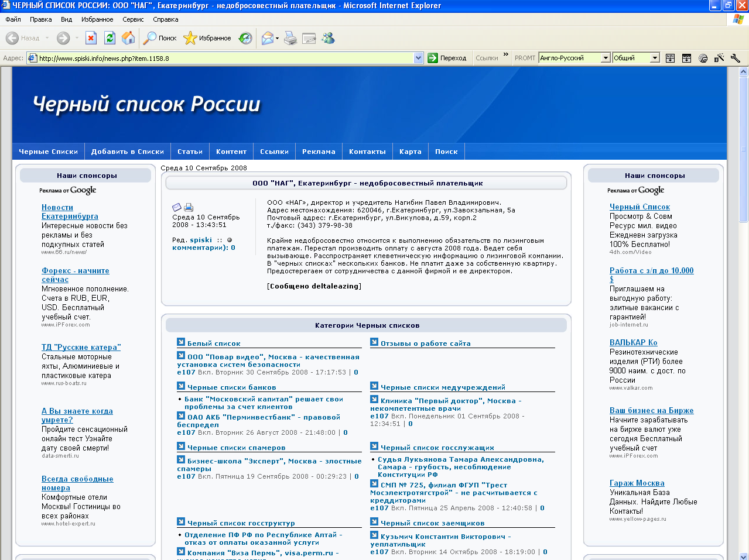Open the History panel icon
The height and width of the screenshot is (560, 749).
[x=245, y=39]
